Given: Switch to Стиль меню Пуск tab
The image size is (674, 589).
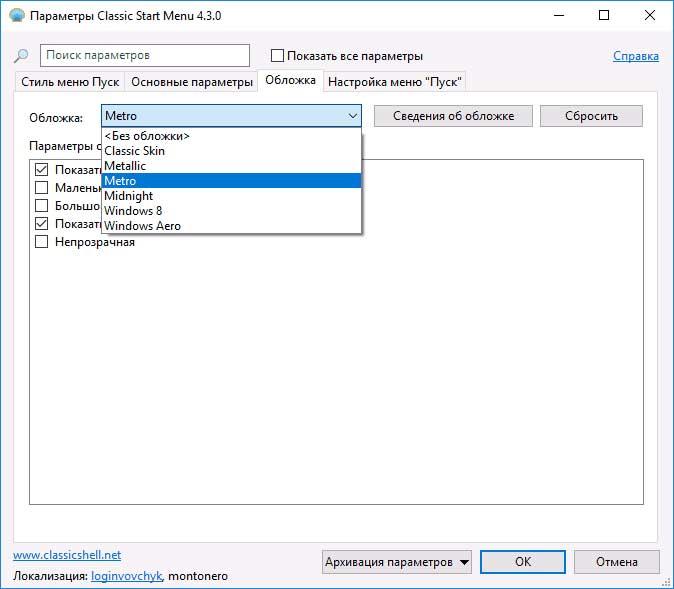Looking at the screenshot, I should tap(70, 82).
